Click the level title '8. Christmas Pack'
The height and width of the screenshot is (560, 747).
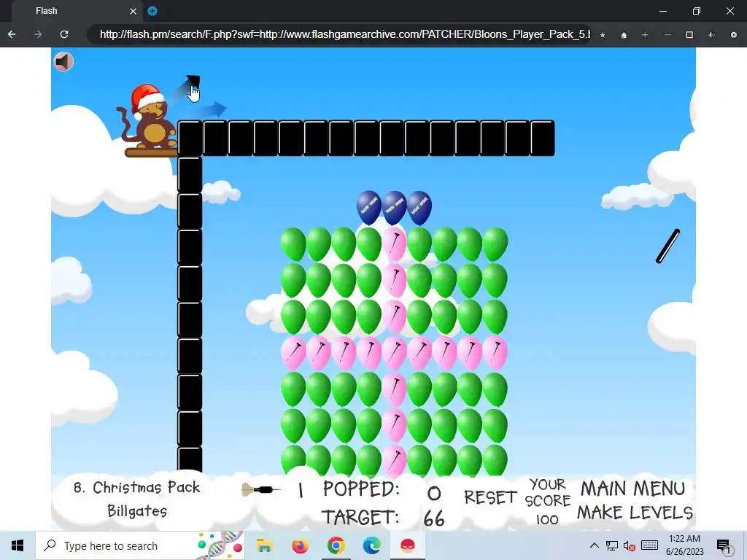tap(136, 487)
